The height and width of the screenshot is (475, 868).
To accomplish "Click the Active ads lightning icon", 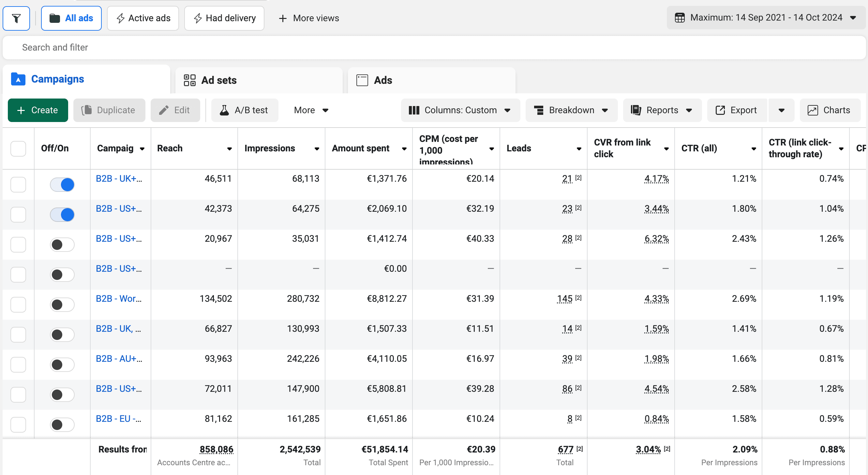I will pos(120,18).
